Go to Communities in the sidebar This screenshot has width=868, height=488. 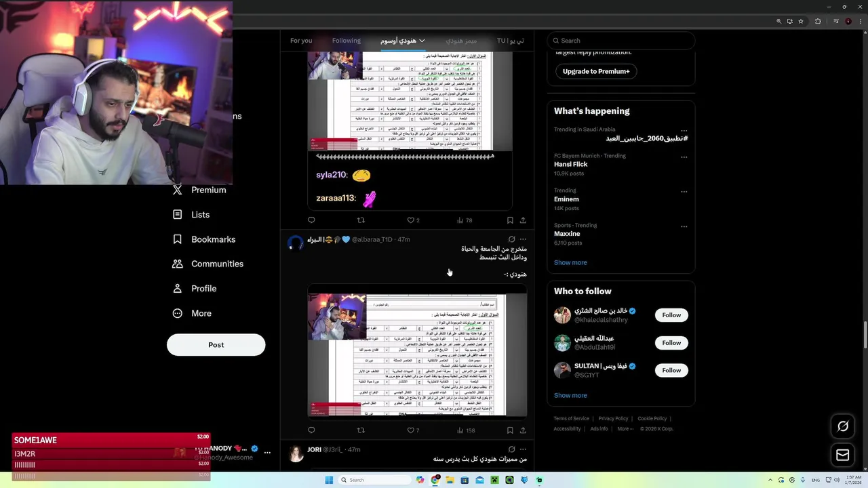point(208,264)
